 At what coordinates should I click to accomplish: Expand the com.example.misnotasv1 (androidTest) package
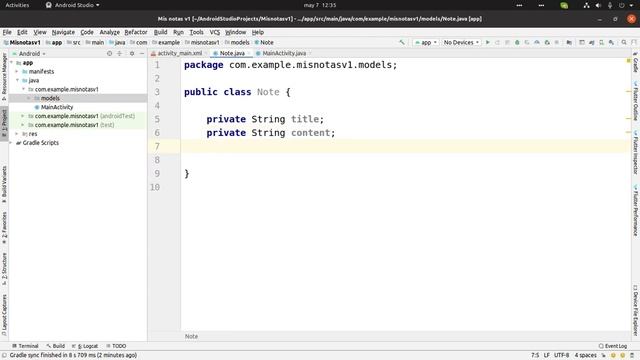pyautogui.click(x=23, y=116)
